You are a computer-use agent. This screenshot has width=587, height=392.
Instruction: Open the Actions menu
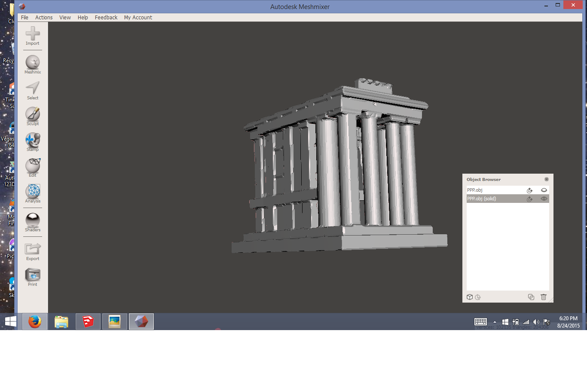click(44, 18)
